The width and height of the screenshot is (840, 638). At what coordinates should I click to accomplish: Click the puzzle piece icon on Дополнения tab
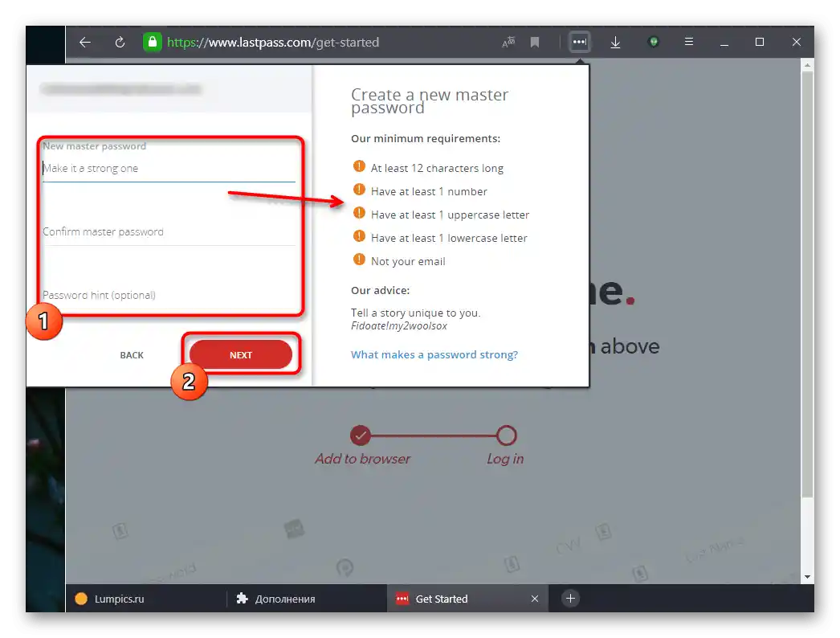243,599
